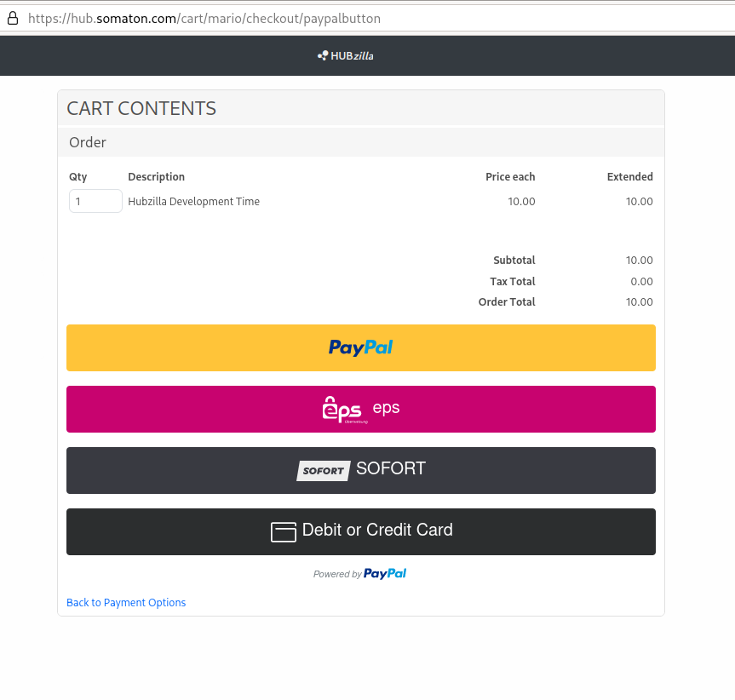Click the padlock icon in the address bar
This screenshot has height=700, width=735.
(x=12, y=18)
